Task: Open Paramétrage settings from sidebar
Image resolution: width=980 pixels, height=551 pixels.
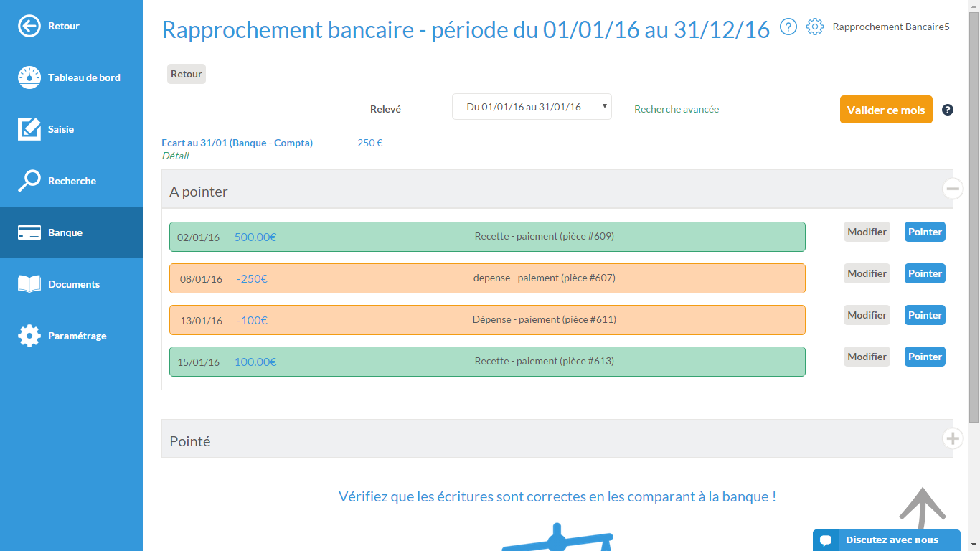Action: point(29,335)
